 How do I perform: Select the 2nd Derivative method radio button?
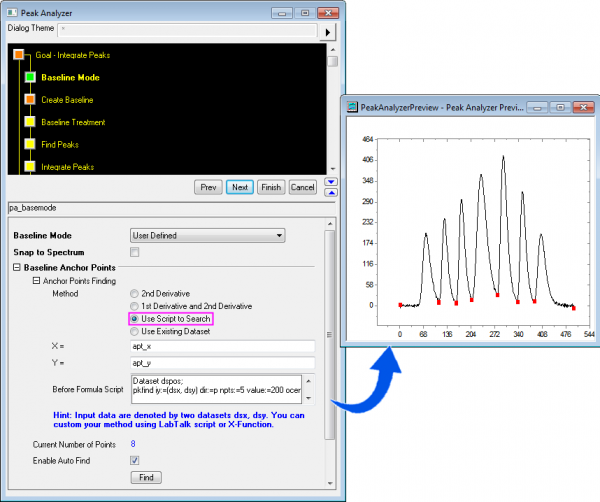pos(135,293)
